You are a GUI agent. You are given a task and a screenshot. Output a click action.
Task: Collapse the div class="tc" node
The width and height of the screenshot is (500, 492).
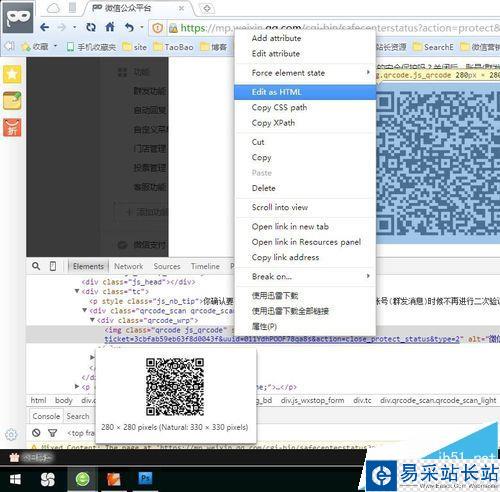pos(77,291)
